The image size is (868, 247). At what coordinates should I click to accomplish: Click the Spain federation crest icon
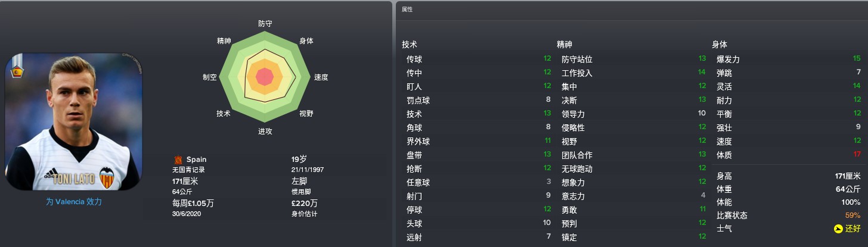coord(178,160)
